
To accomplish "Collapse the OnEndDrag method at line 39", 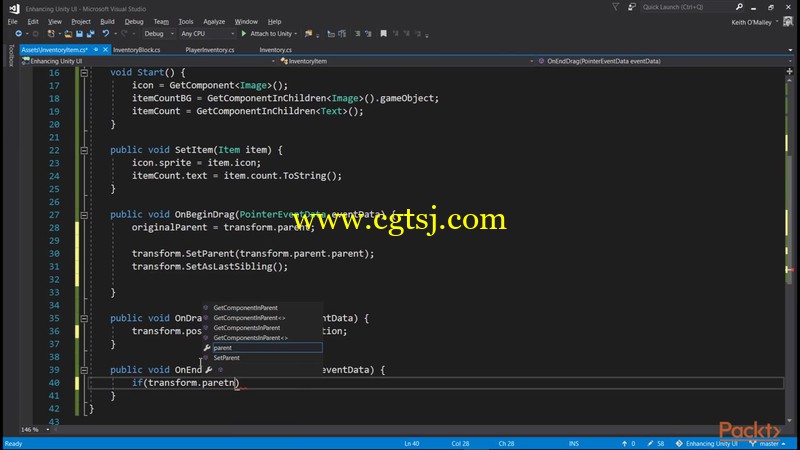I will click(x=84, y=370).
